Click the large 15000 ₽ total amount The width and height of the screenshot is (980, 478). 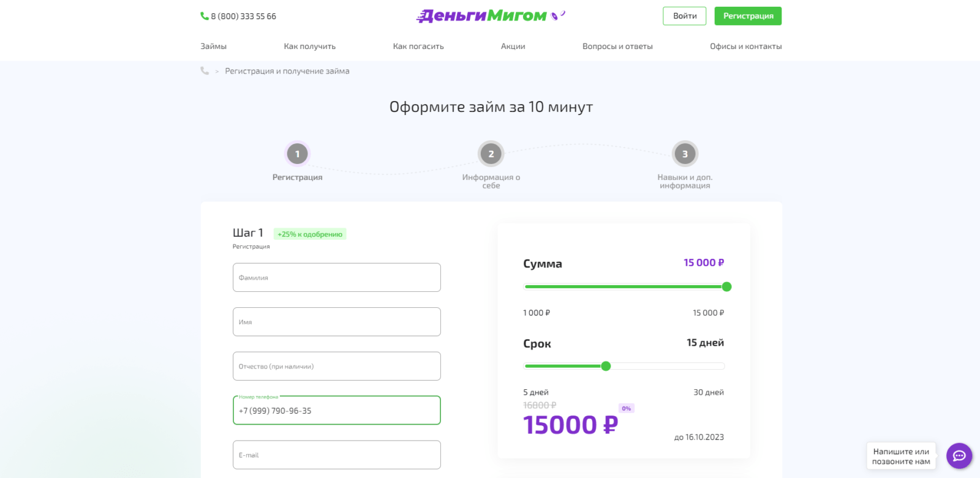coord(571,425)
